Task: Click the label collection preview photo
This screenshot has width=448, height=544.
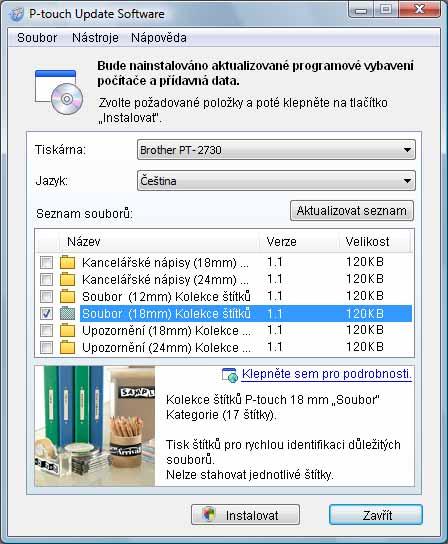Action: click(95, 426)
